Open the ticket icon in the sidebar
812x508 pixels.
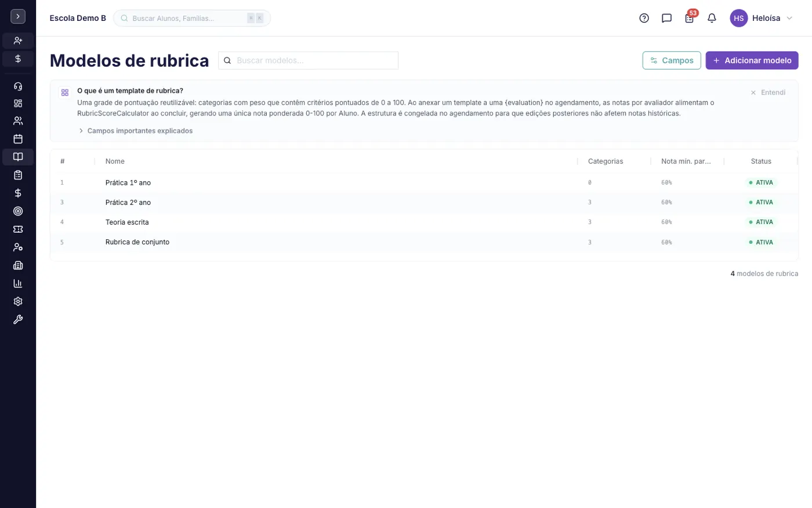18,229
